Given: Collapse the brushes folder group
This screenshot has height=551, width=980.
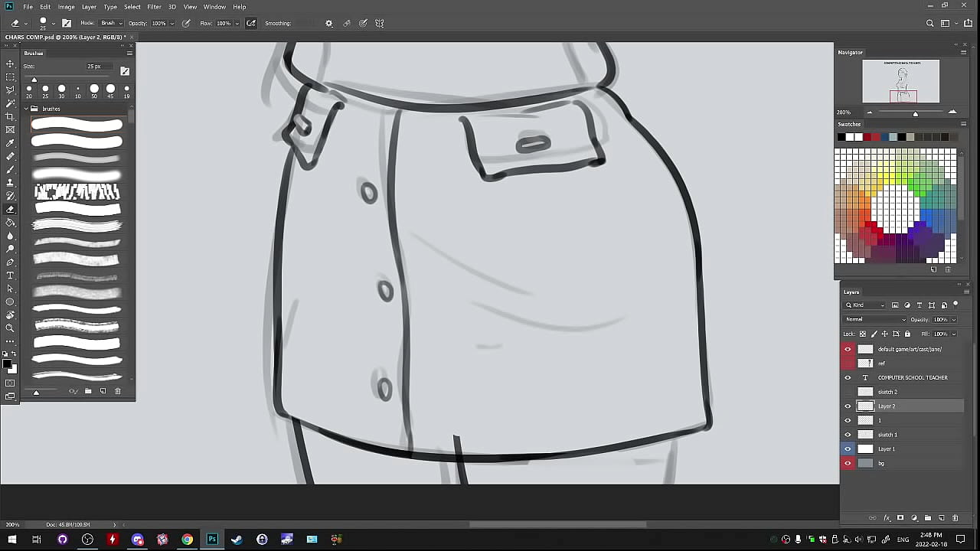Looking at the screenshot, I should point(26,109).
